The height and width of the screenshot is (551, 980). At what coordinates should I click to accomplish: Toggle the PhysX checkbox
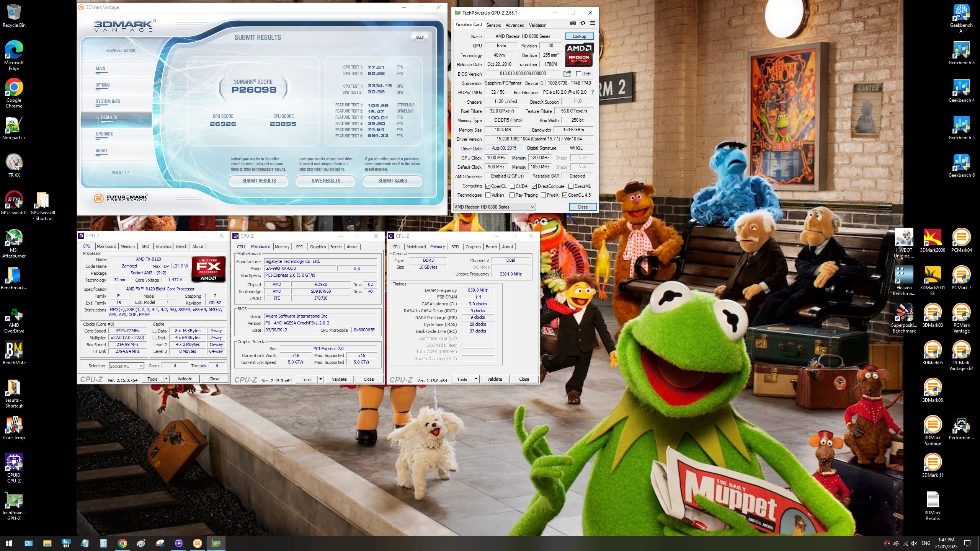[543, 195]
